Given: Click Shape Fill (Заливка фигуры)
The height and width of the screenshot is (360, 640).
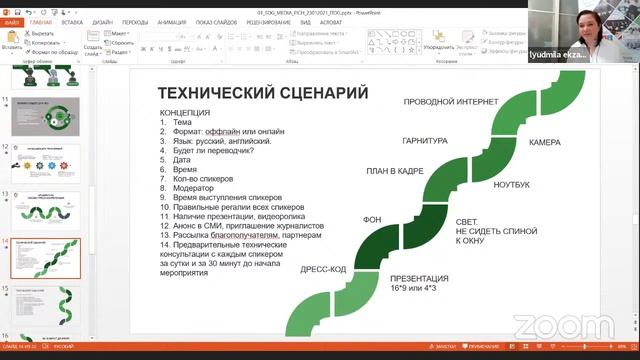Looking at the screenshot, I should pyautogui.click(x=504, y=33).
